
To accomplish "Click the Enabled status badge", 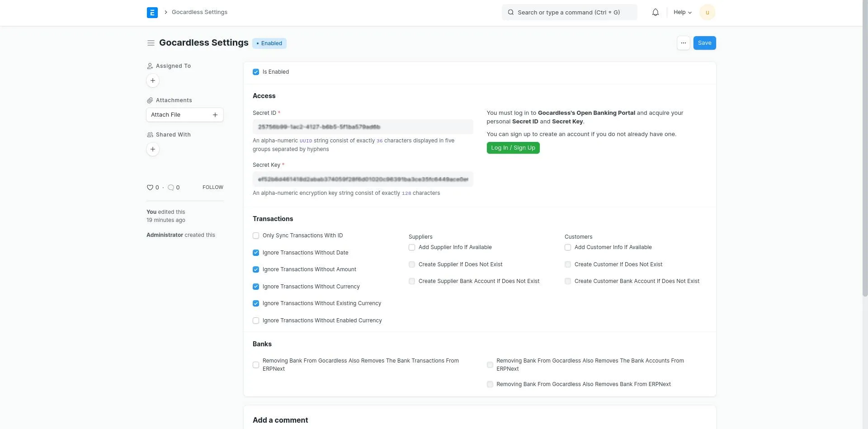I will tap(269, 43).
